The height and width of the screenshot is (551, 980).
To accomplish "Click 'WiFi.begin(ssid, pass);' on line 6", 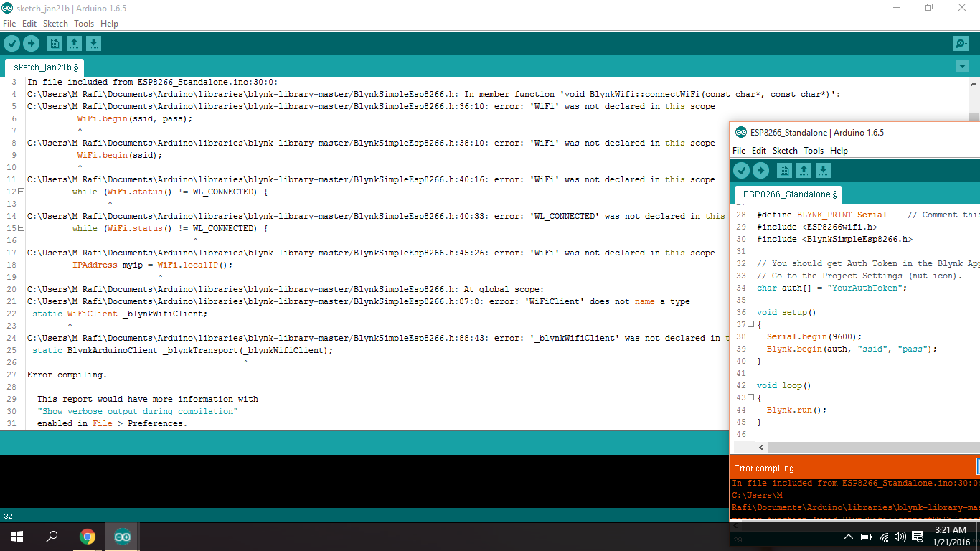I will (135, 118).
